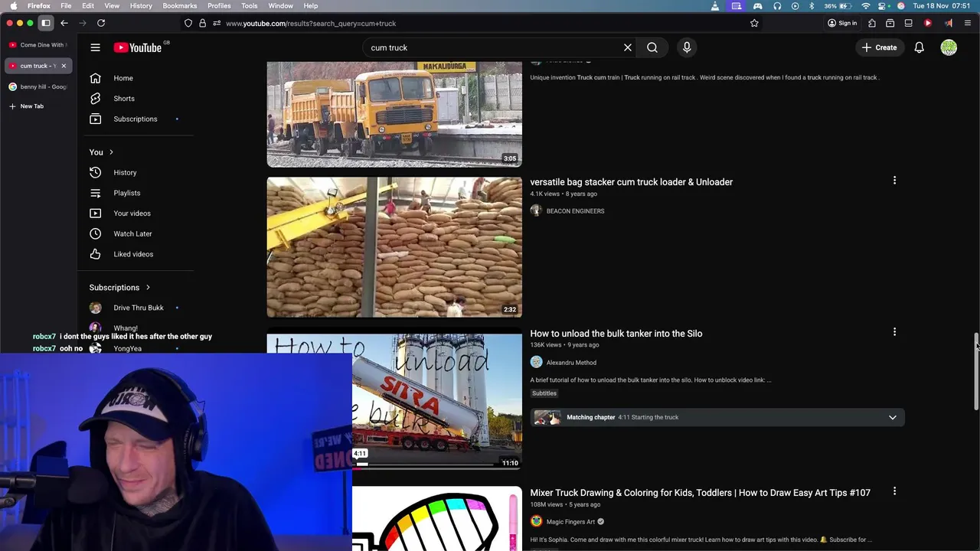Open site permissions icon in address bar
The image size is (980, 551).
[217, 23]
